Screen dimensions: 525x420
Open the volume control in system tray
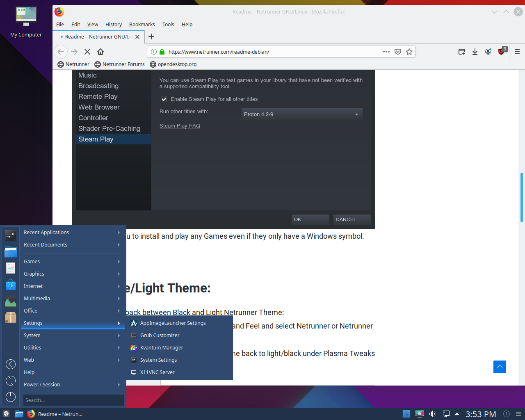[x=432, y=414]
